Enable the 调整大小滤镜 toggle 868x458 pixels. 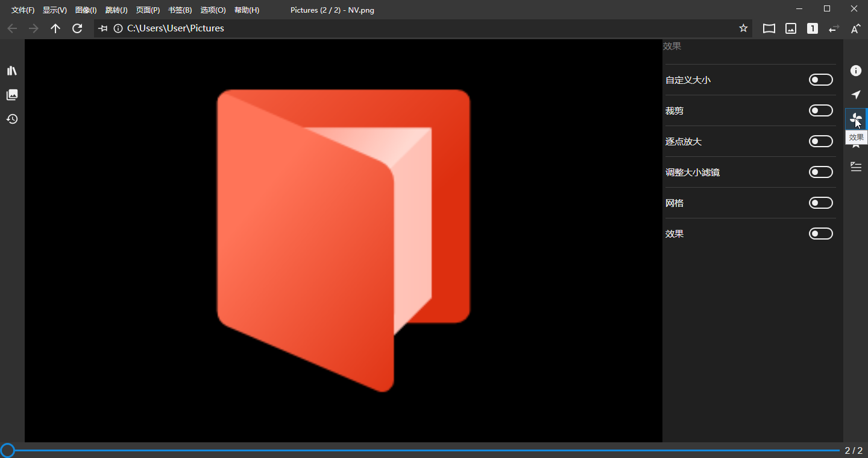click(x=820, y=173)
